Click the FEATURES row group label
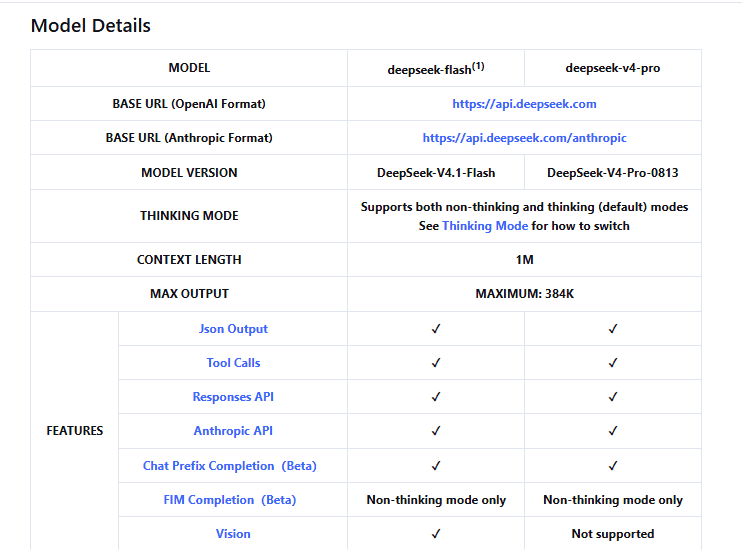Viewport: 742px width, 550px height. 75,431
